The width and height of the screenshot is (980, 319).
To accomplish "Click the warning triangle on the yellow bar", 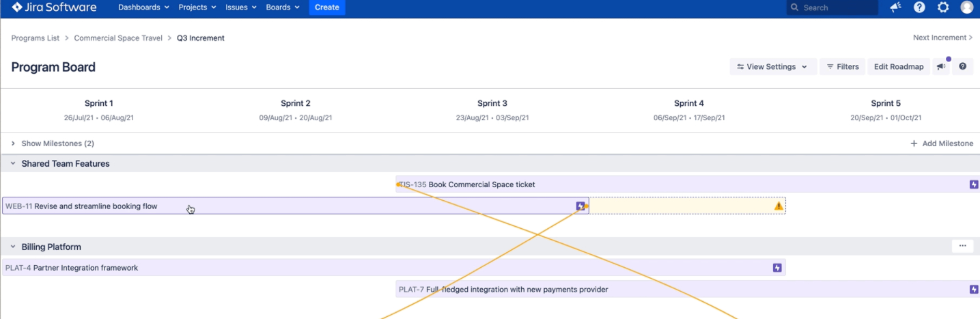I will click(779, 206).
